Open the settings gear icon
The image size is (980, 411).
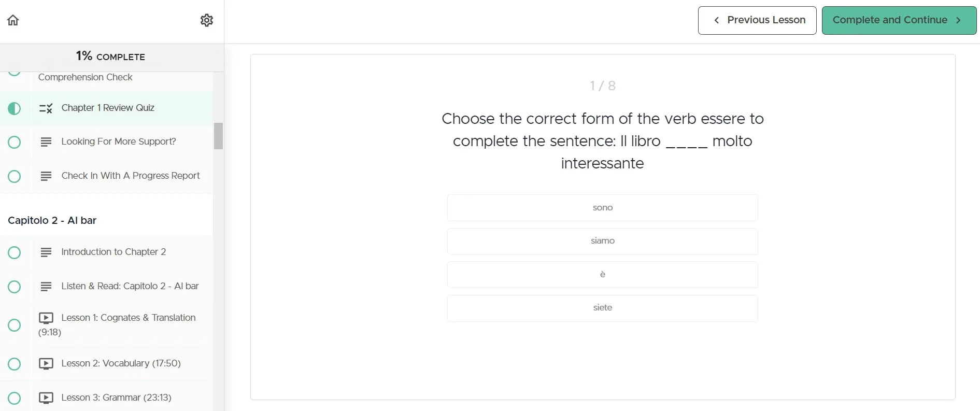(207, 20)
